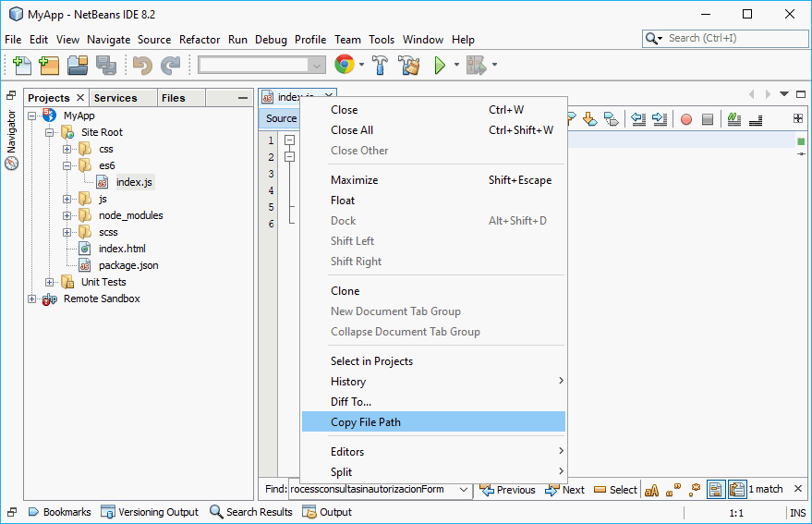Choose Copy File Path from context menu
This screenshot has width=812, height=524.
366,422
